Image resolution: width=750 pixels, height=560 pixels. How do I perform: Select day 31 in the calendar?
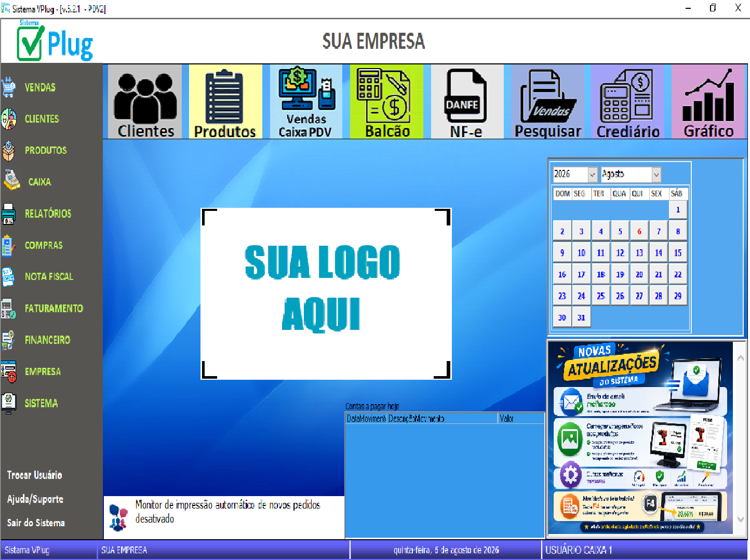(x=581, y=318)
